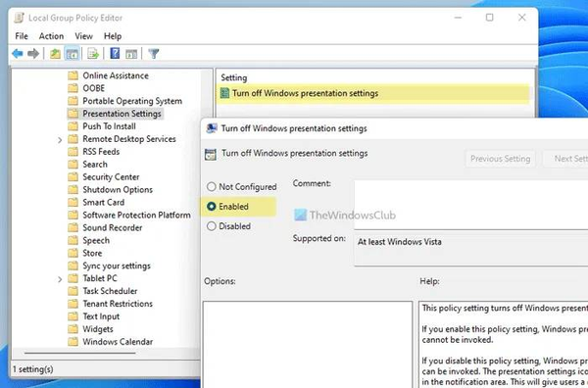Viewport: 588px width, 388px height.
Task: Select the Sync your settings tree item
Action: pos(117,266)
